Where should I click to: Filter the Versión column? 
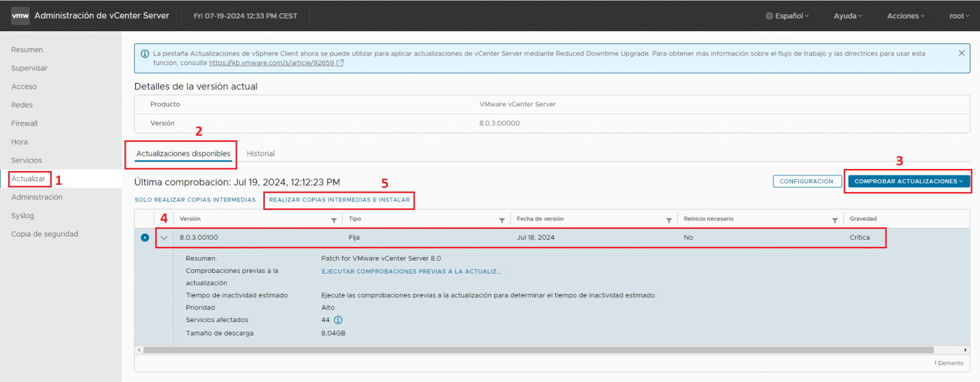pos(334,220)
